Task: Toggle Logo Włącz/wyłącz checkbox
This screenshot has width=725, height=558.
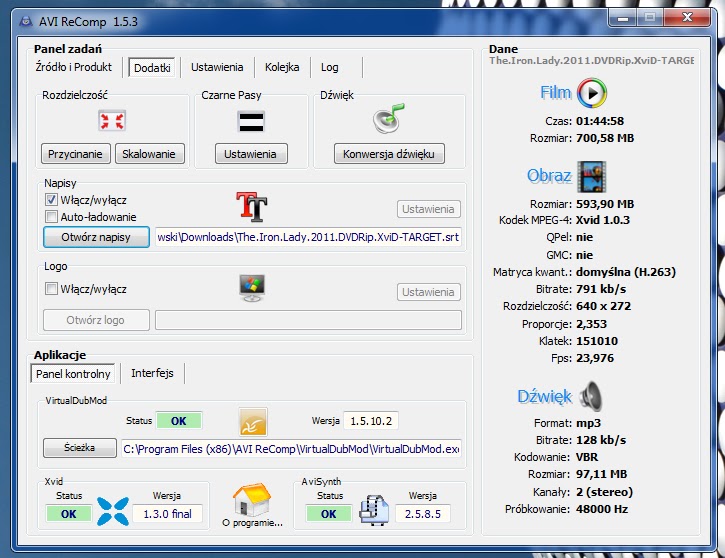Action: (x=51, y=289)
